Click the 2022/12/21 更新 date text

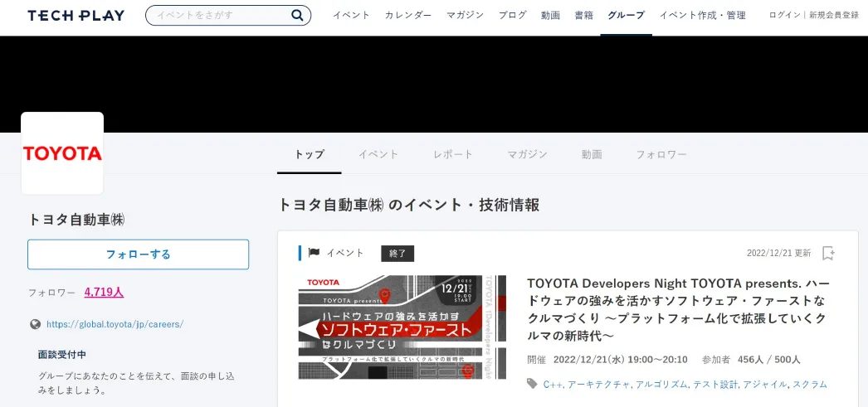[778, 254]
